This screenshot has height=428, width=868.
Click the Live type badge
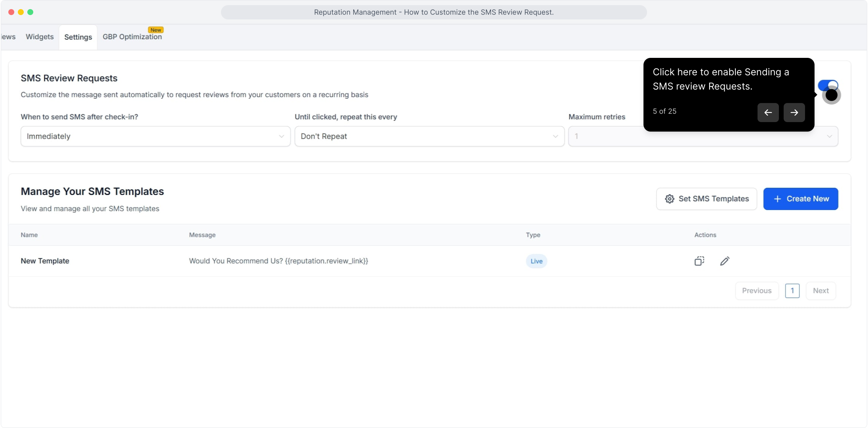[x=537, y=261]
